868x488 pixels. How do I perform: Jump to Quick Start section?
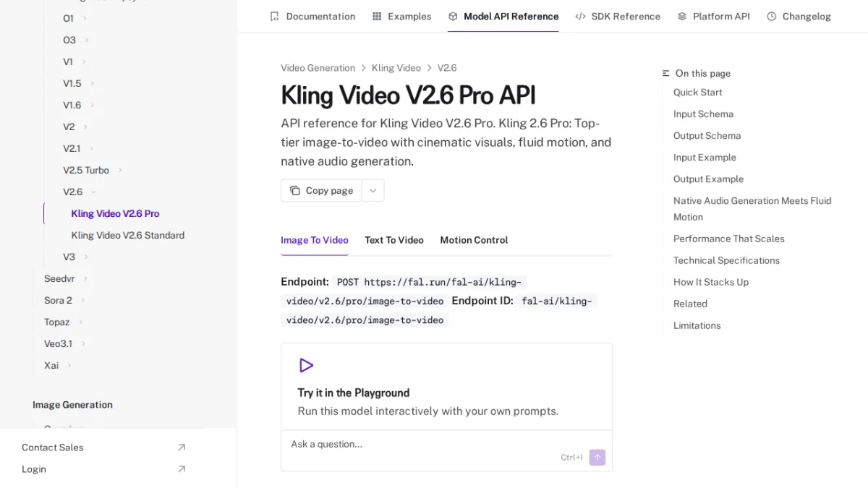697,93
